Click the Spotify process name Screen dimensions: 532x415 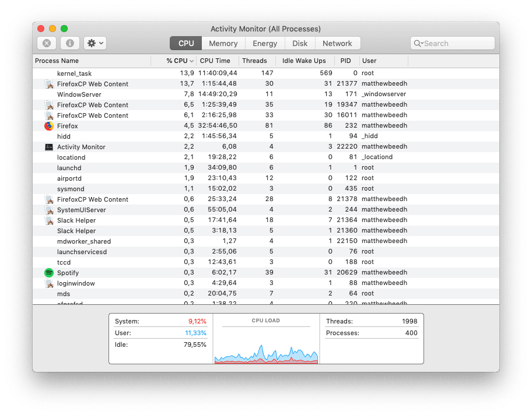(x=68, y=273)
